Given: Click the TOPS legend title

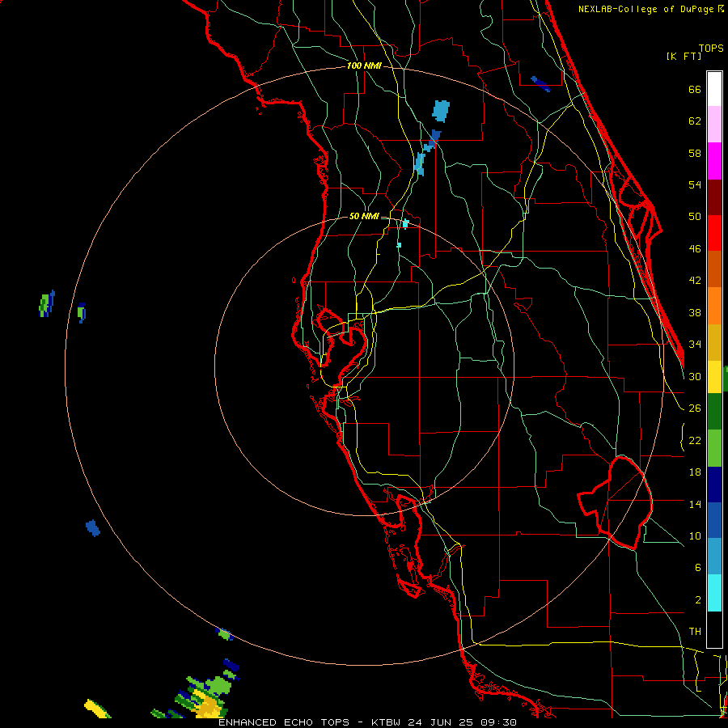Looking at the screenshot, I should pos(711,48).
